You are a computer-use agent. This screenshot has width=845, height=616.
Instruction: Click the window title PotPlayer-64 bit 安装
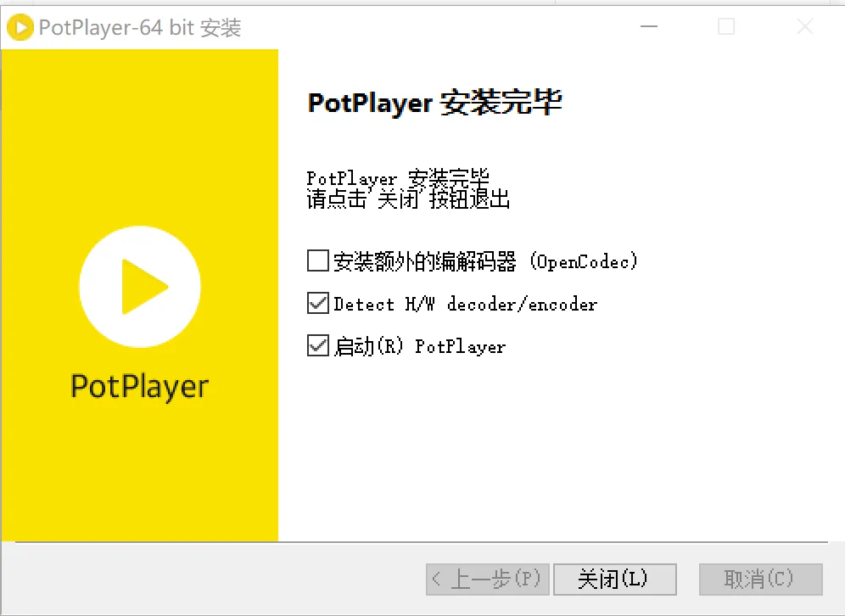coord(140,28)
